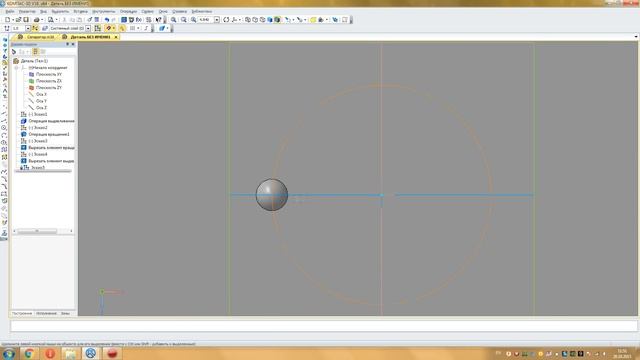Close the Деталь БЕЗ ИМЕНИ1 tab
The width and height of the screenshot is (640, 360).
point(116,37)
